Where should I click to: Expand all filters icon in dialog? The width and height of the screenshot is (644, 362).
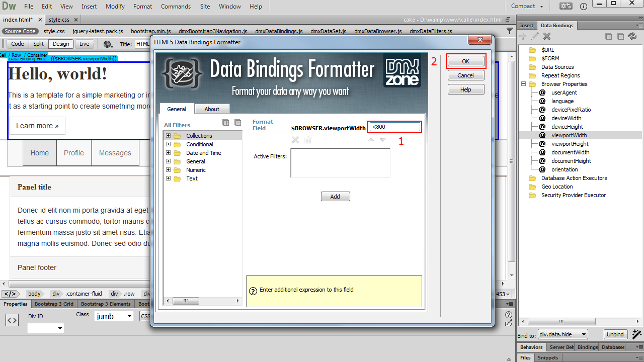pyautogui.click(x=226, y=123)
